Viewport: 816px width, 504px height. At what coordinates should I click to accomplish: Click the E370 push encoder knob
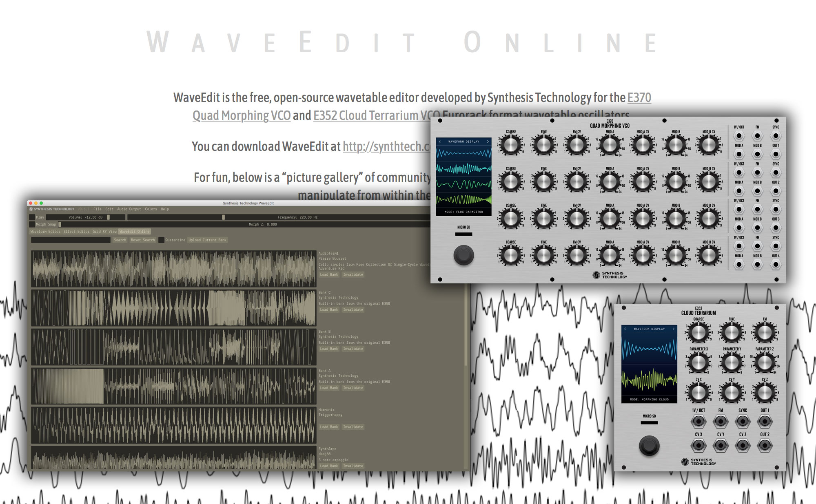click(463, 255)
